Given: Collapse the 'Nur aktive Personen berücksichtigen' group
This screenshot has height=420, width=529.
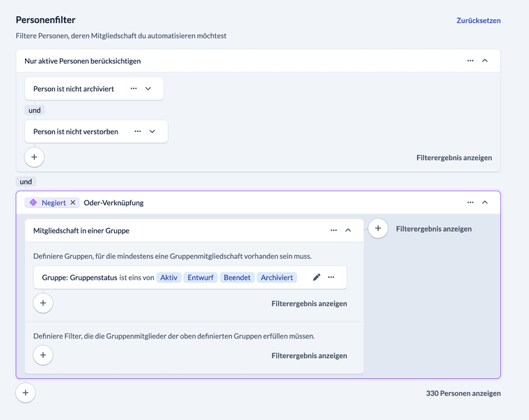Looking at the screenshot, I should [x=485, y=60].
